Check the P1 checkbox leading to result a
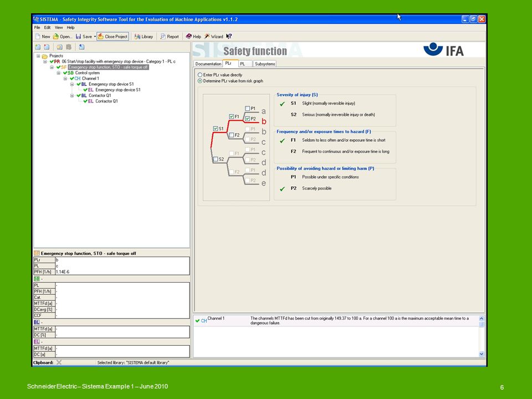532x399 pixels. [247, 108]
